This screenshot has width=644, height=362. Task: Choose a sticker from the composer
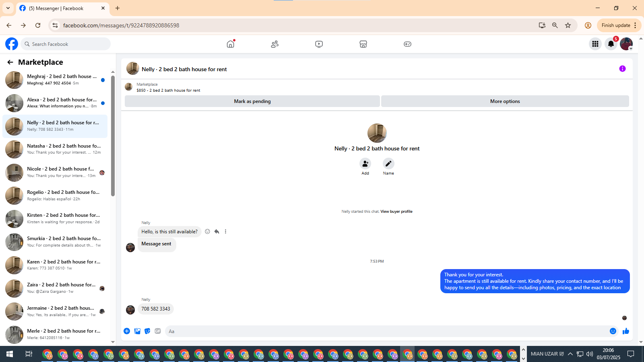(147, 331)
